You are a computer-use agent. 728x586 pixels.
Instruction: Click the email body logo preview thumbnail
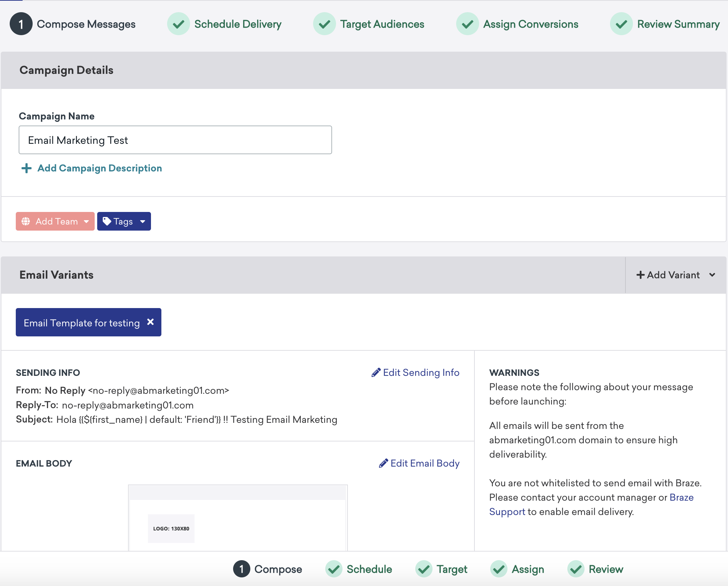point(171,528)
